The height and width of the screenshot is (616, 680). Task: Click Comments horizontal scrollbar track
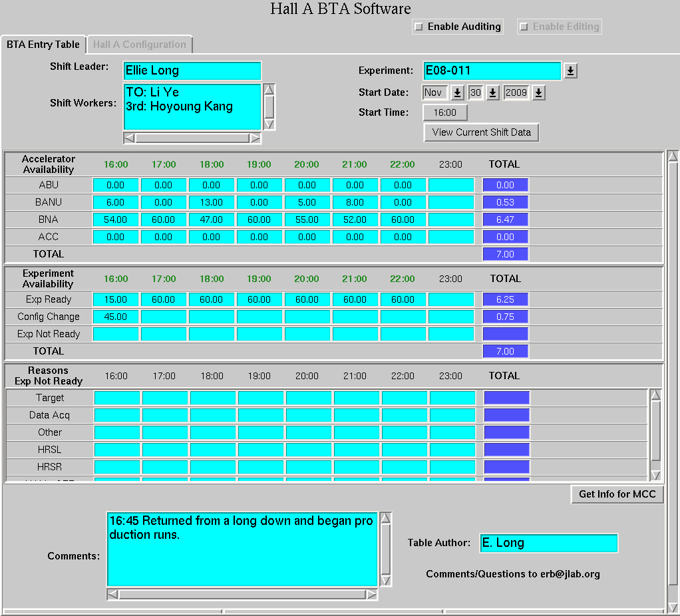(242, 594)
